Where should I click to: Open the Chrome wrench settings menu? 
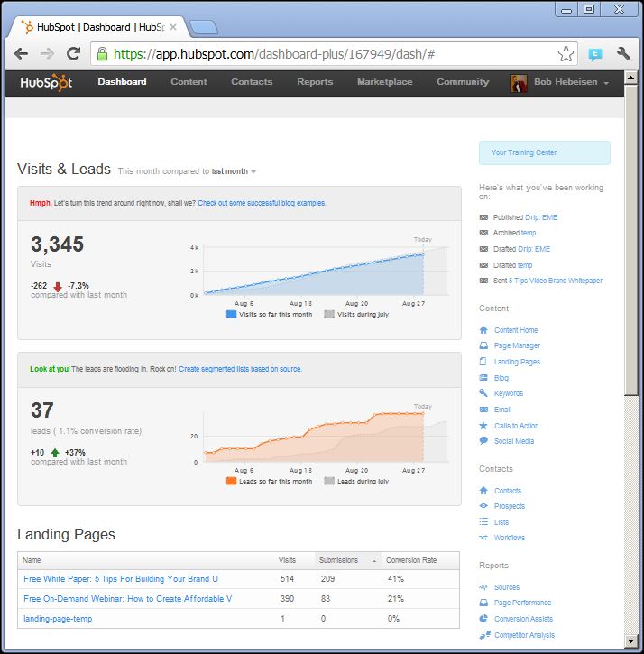[623, 54]
